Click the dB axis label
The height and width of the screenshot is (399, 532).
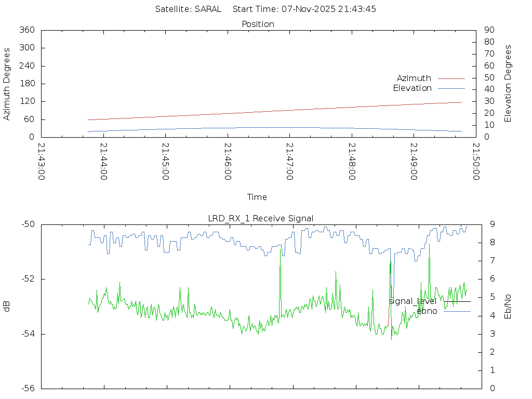click(x=7, y=306)
